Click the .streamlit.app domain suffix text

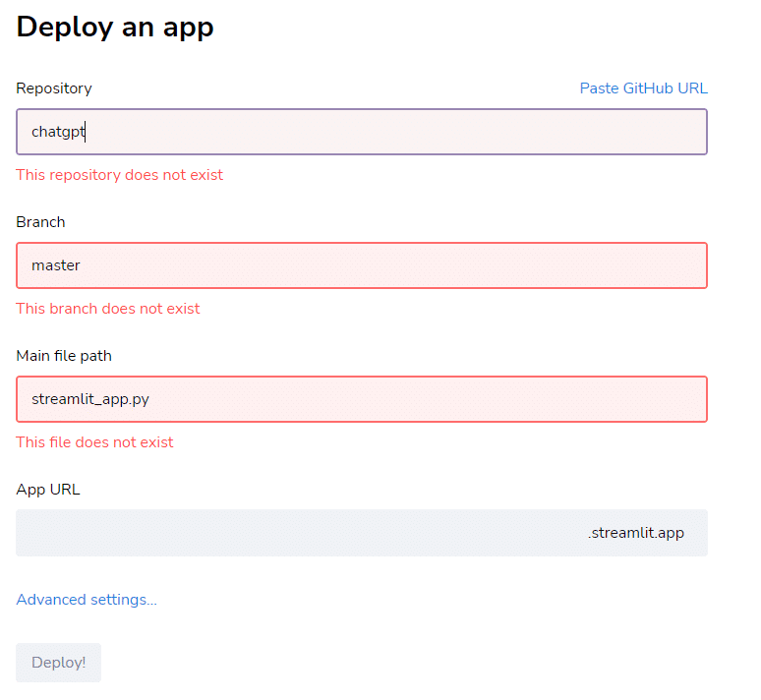pos(636,533)
